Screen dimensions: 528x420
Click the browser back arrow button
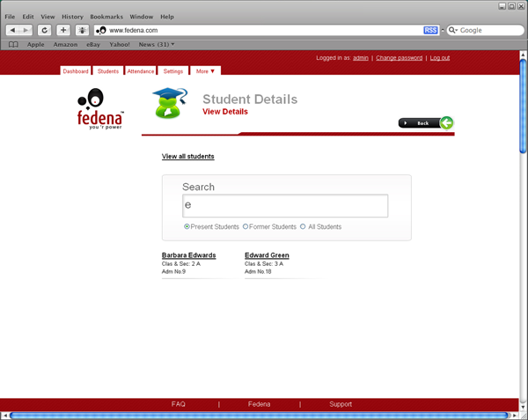pyautogui.click(x=12, y=30)
